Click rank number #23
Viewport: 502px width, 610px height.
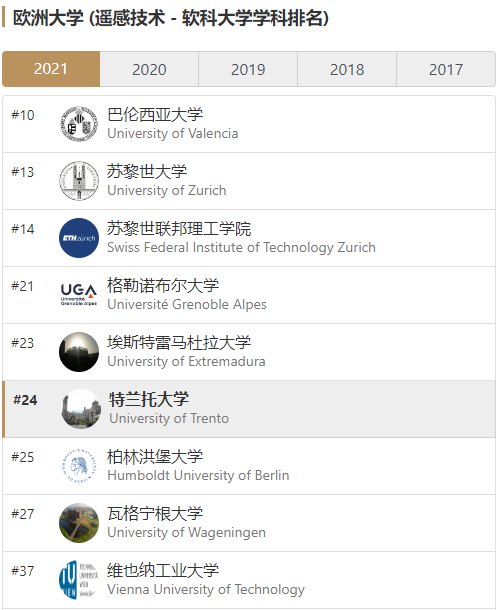pos(23,343)
